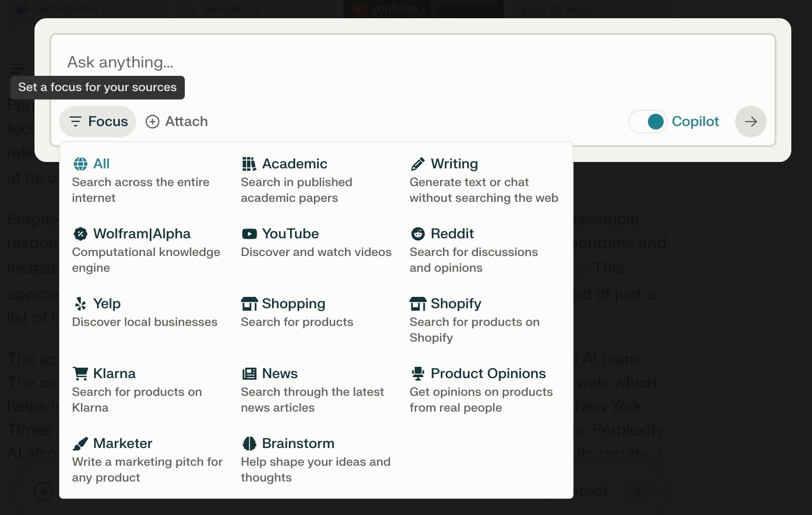This screenshot has height=515, width=812.
Task: Select the Shopping focus
Action: point(316,312)
